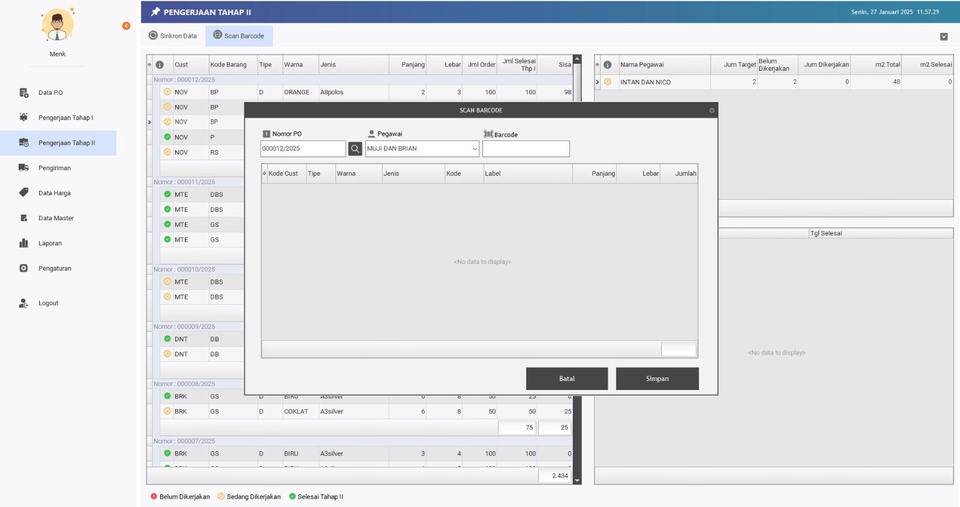
Task: Click the Pengaturan settings icon
Action: point(23,268)
